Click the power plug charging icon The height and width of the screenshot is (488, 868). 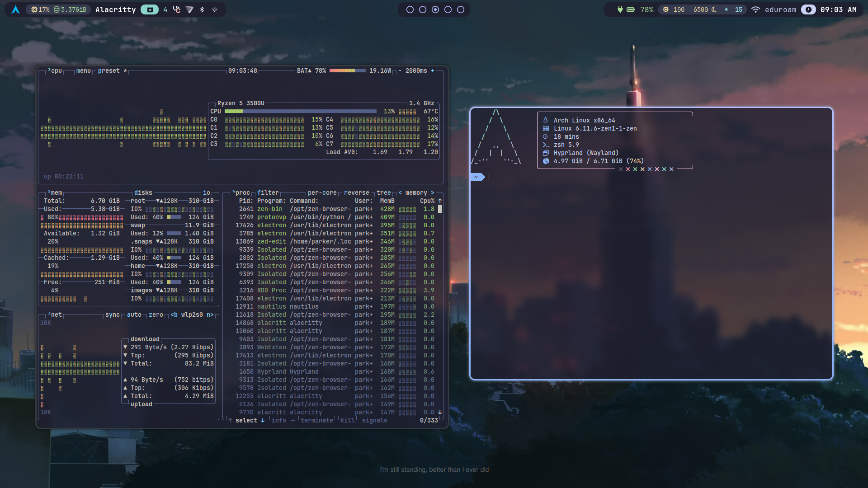[620, 9]
